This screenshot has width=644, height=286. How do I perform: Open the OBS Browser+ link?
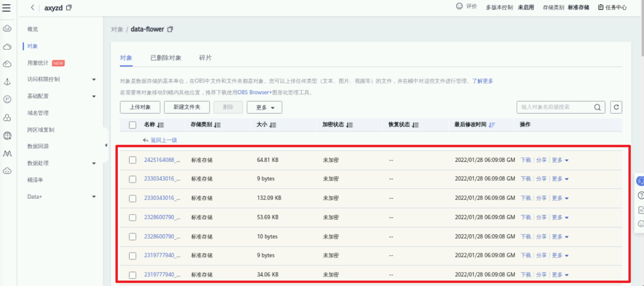pos(255,92)
